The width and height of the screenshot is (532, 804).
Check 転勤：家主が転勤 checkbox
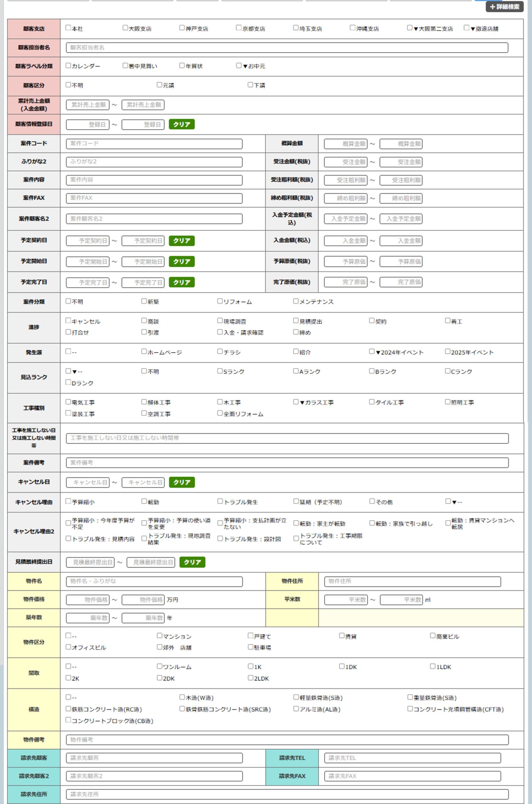[x=296, y=523]
